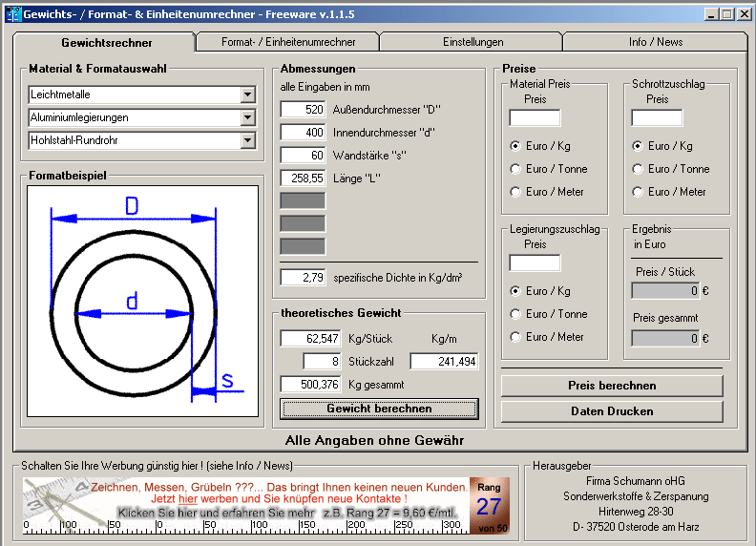Click the Außendurchmesser "D" field
This screenshot has width=756, height=546.
coord(303,110)
